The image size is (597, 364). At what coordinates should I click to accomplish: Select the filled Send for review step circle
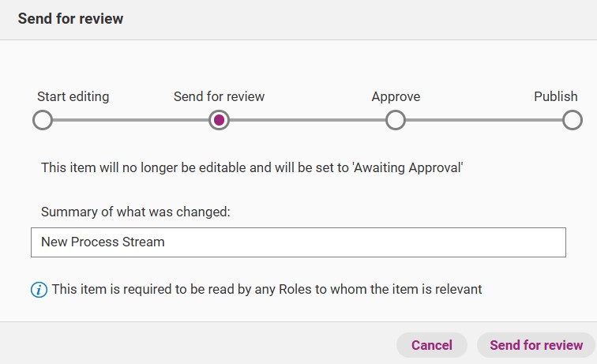tap(219, 120)
